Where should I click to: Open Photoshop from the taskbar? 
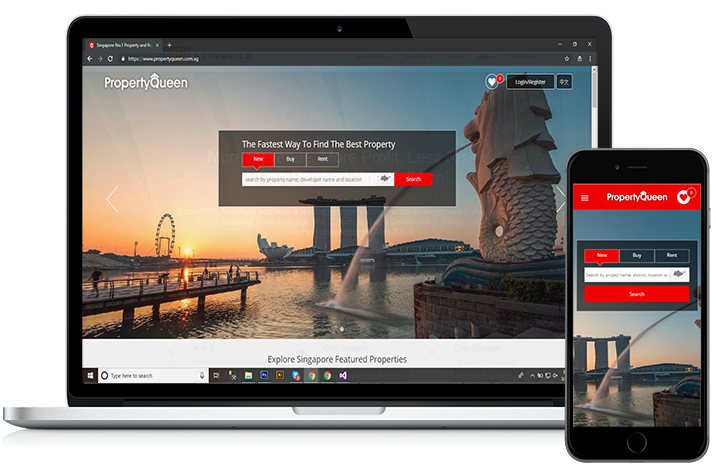(264, 375)
